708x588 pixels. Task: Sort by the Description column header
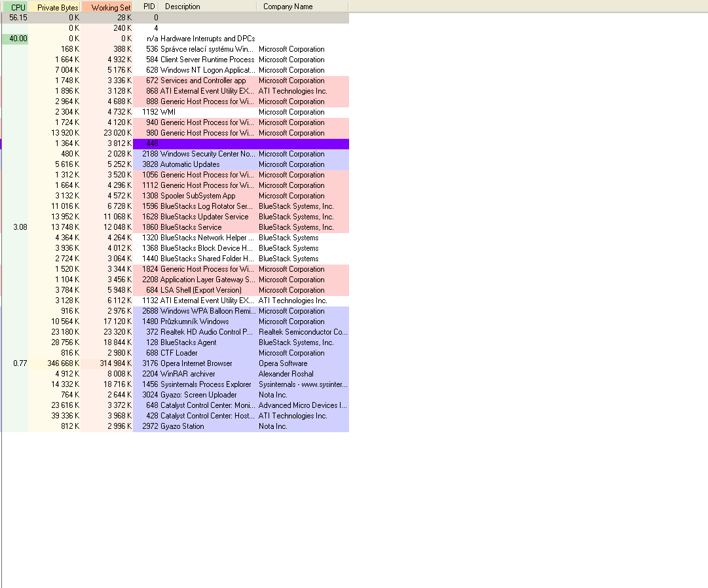coord(208,7)
